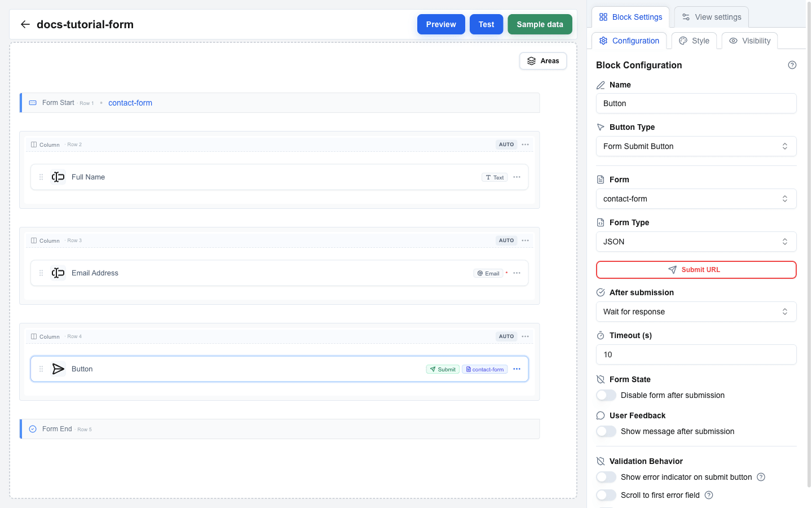Open the Row 3 column options menu

click(x=526, y=240)
